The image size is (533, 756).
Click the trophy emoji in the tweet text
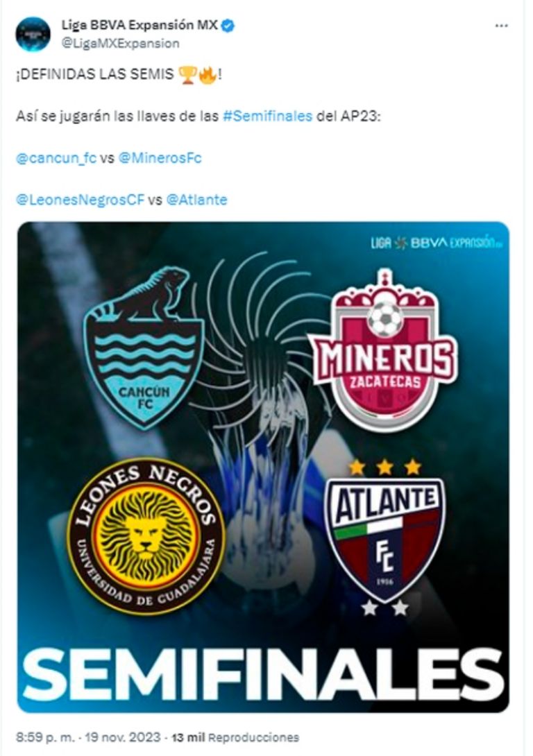click(187, 75)
